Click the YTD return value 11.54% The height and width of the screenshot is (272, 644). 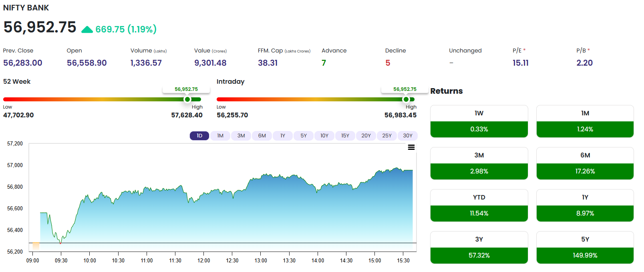pyautogui.click(x=479, y=213)
